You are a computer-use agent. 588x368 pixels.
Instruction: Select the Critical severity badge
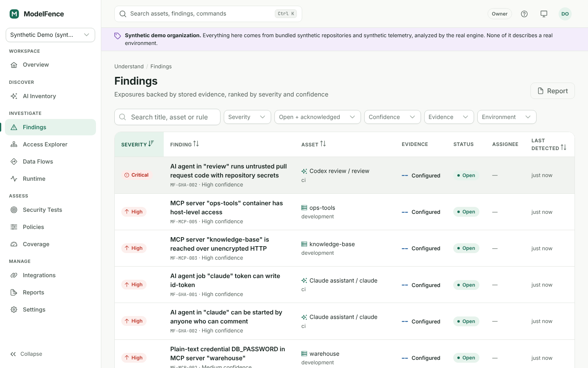[x=136, y=175]
